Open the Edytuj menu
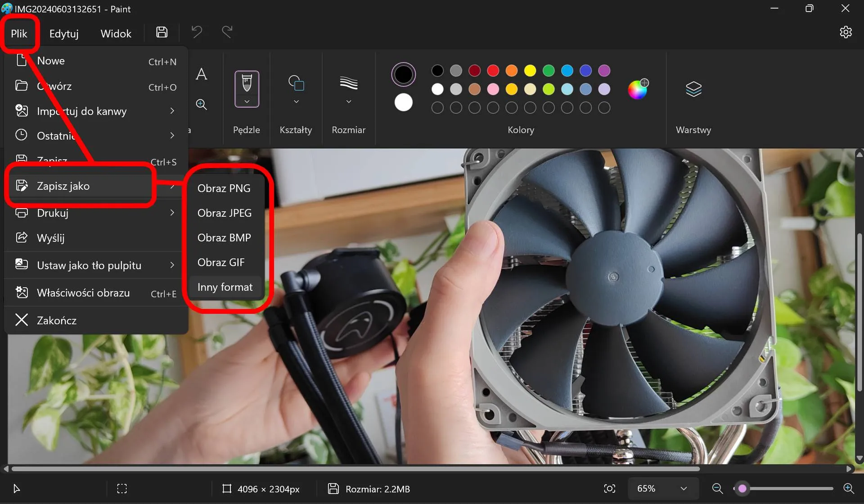This screenshot has height=504, width=864. pyautogui.click(x=64, y=33)
